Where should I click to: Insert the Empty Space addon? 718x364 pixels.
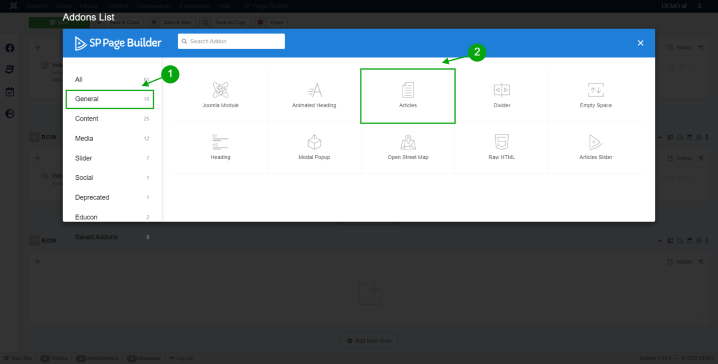pos(595,96)
